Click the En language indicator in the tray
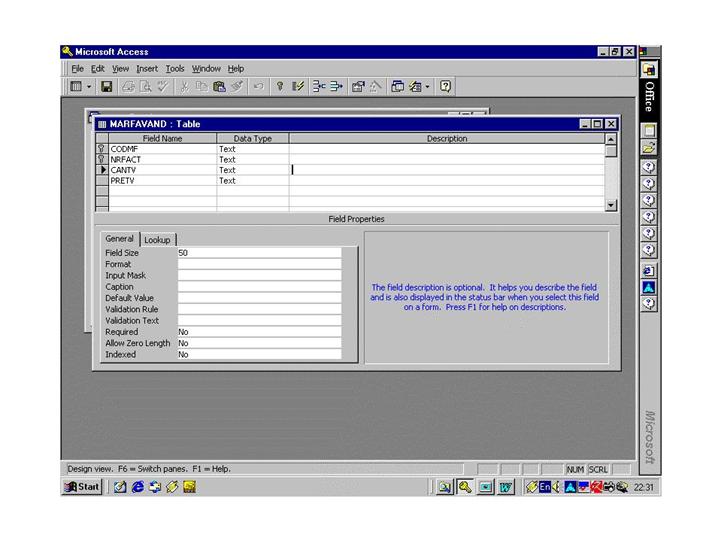 click(x=544, y=487)
